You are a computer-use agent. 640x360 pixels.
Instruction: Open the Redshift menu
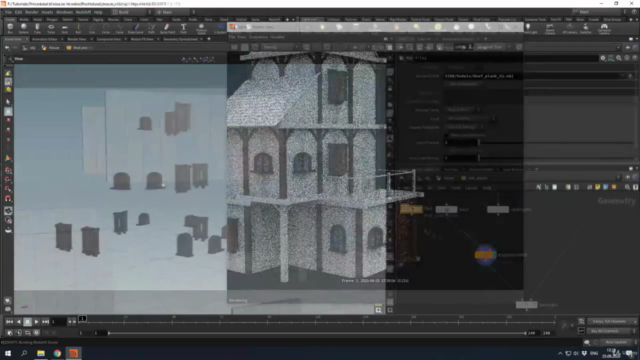(x=83, y=12)
